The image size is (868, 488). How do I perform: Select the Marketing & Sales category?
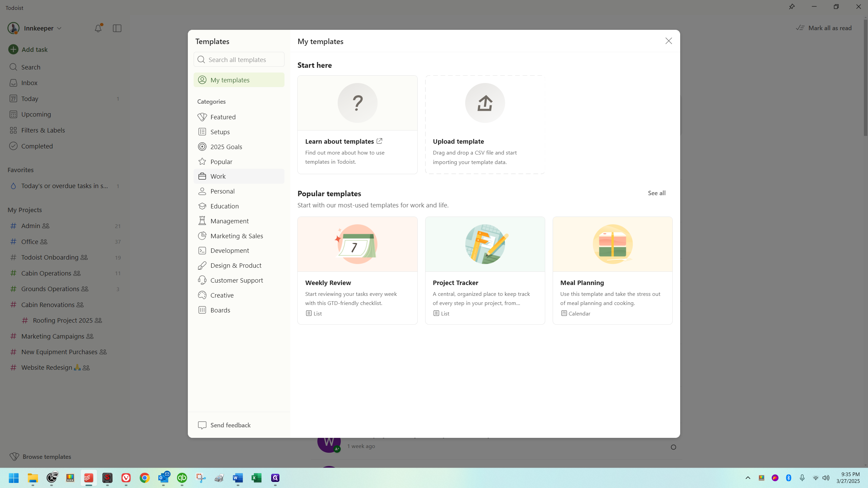coord(239,236)
